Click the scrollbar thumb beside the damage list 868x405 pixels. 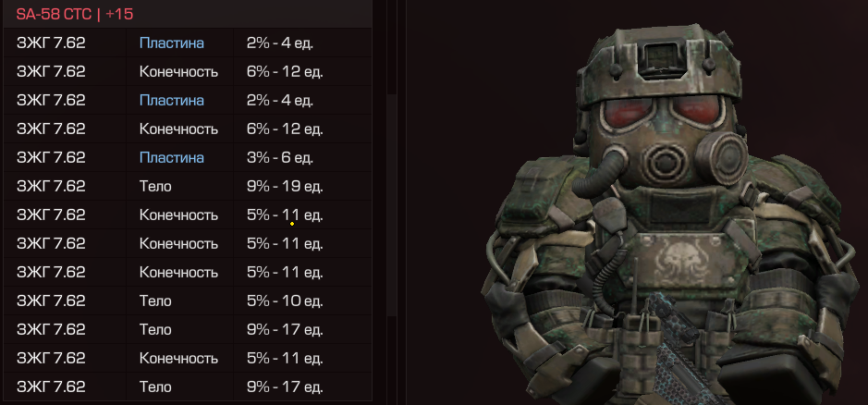[x=391, y=205]
